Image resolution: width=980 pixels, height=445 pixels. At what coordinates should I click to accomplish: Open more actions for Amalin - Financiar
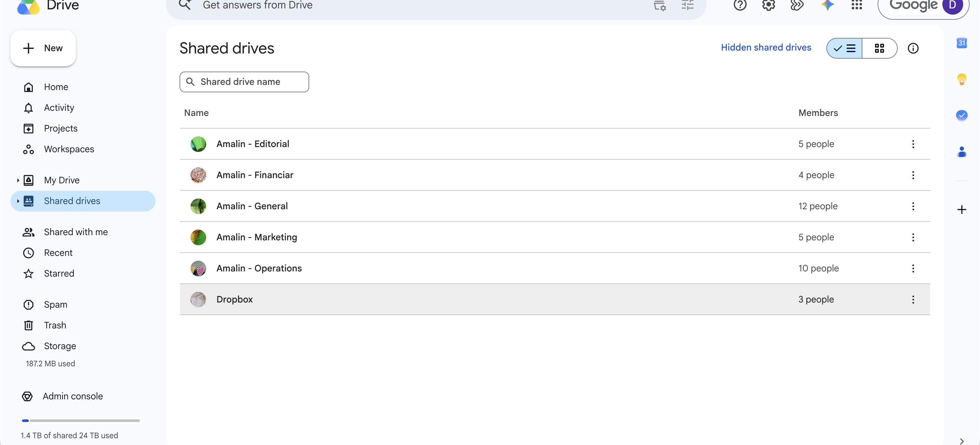coord(913,175)
